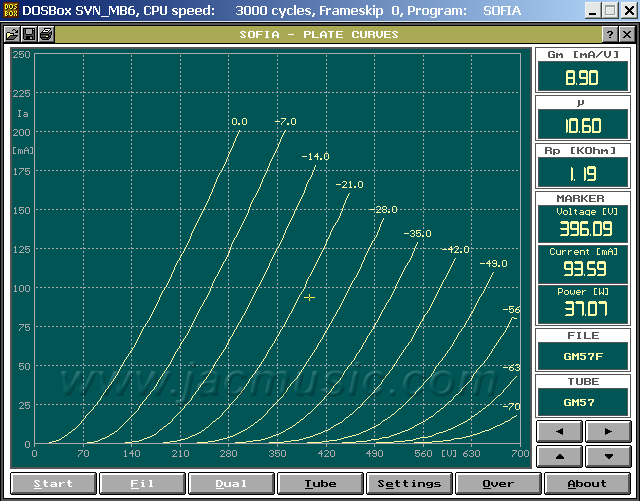Open help with the question mark button
Screen dimensions: 640x501
pos(609,34)
